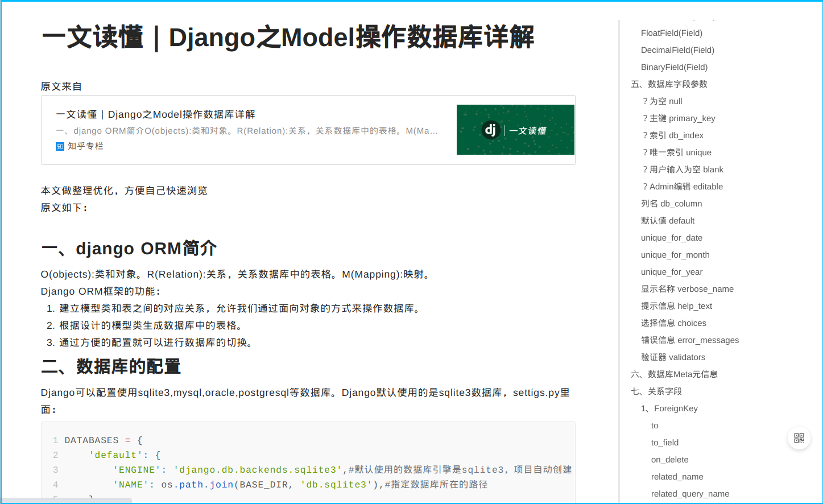Go to 列名 db_column outline entry
823x504 pixels.
(672, 204)
